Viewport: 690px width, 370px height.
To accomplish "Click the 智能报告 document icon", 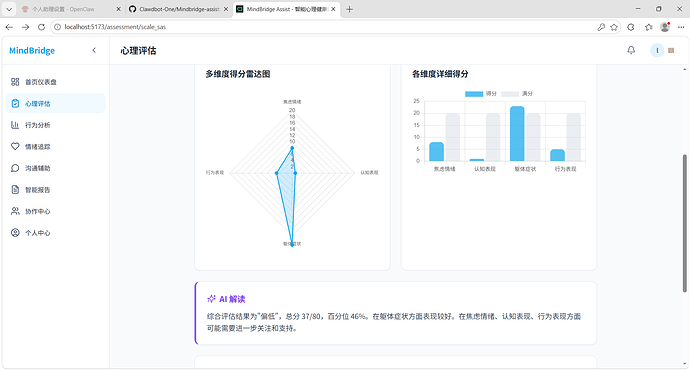I will click(x=15, y=190).
